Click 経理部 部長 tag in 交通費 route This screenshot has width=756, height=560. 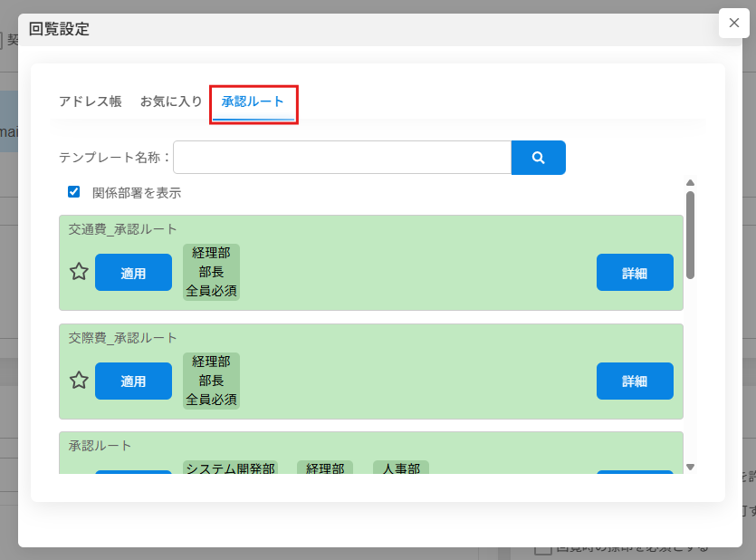click(211, 272)
